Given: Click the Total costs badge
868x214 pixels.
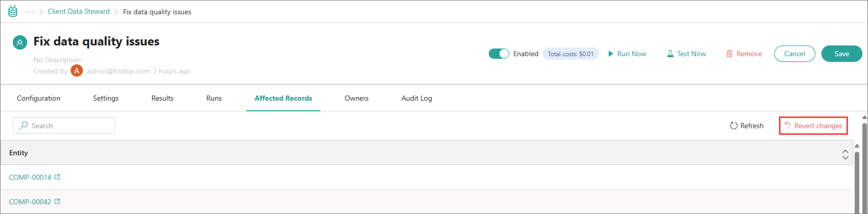Looking at the screenshot, I should coord(570,54).
